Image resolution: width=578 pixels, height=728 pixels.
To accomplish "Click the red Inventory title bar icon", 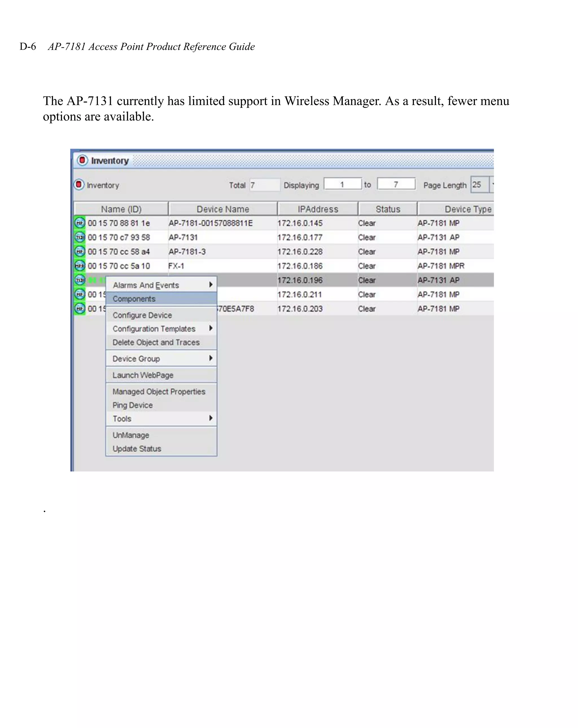I will [x=82, y=160].
